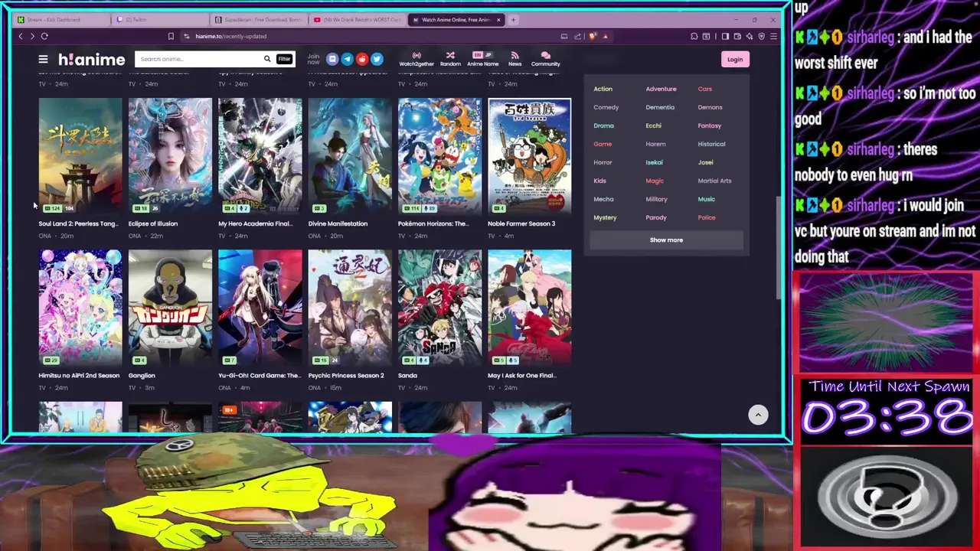The image size is (980, 551).
Task: Open Watch2gether
Action: click(416, 59)
